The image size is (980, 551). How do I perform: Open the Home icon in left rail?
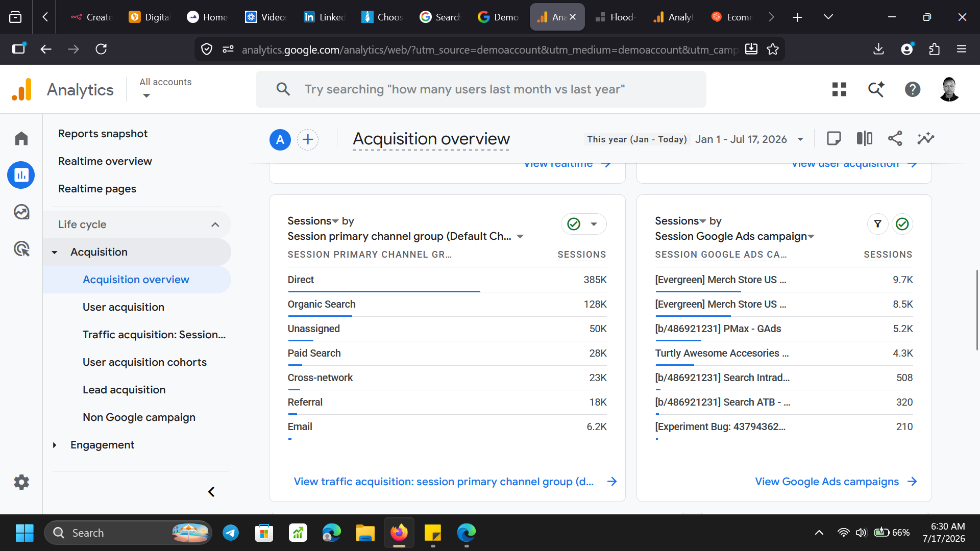[x=21, y=138]
